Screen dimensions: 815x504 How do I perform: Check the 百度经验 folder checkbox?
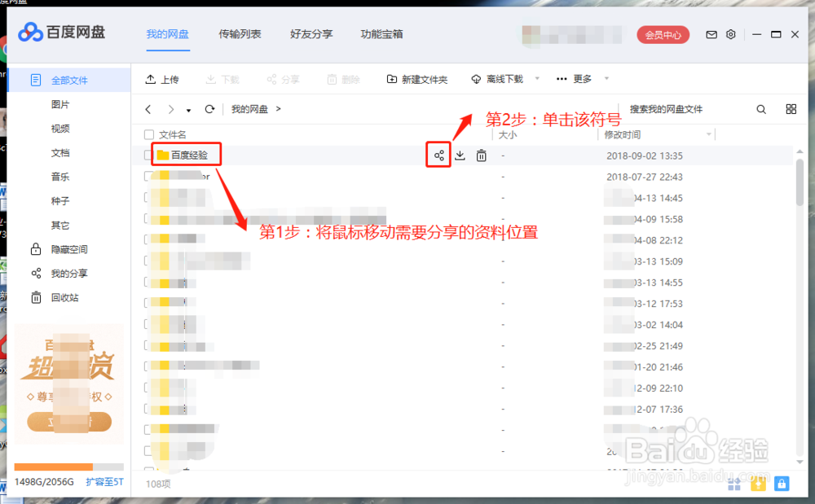click(x=148, y=156)
